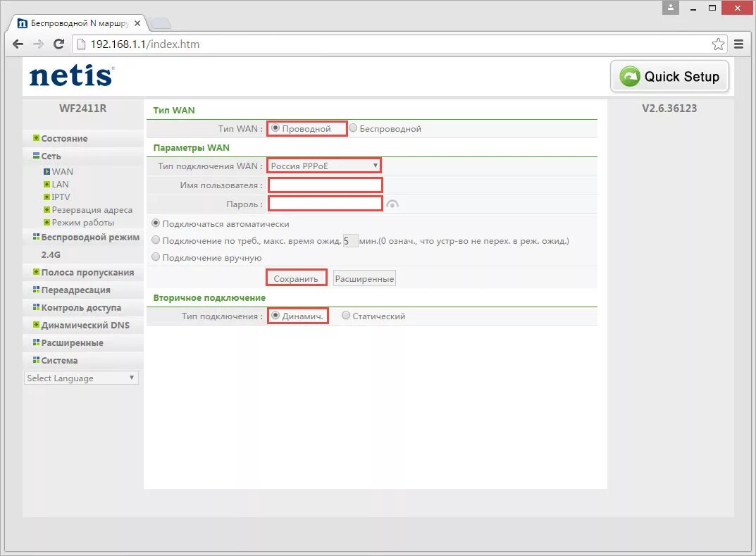Open the LAN submenu item
This screenshot has height=556, width=756.
[61, 184]
